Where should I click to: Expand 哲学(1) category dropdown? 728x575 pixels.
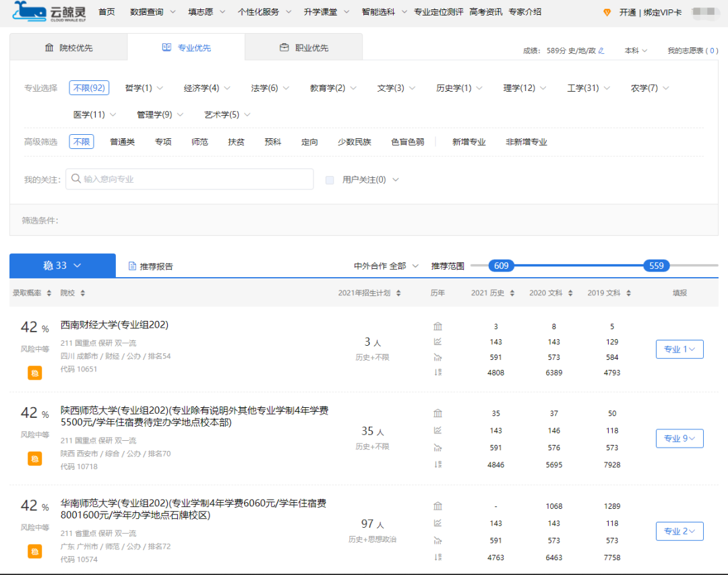144,88
